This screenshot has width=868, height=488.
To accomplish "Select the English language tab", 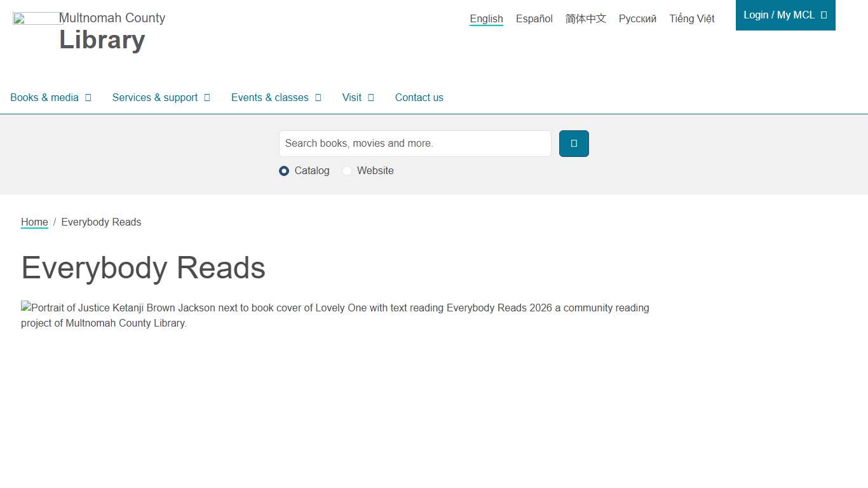I will [x=486, y=18].
